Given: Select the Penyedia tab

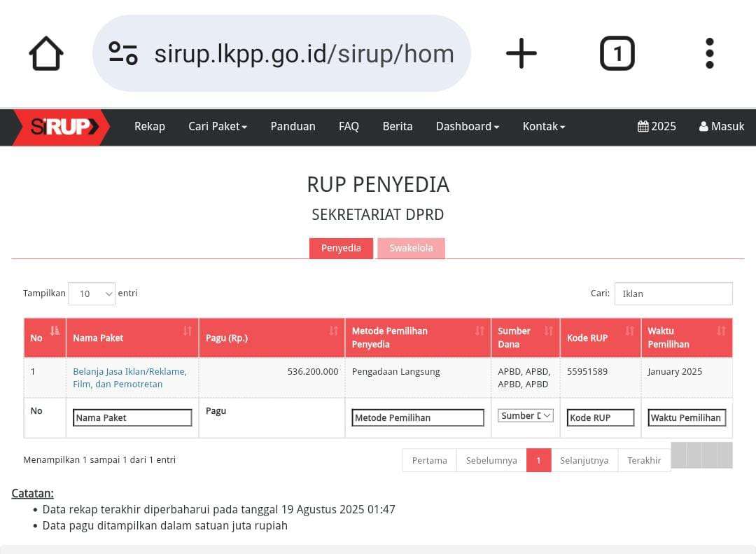Looking at the screenshot, I should click(x=341, y=248).
